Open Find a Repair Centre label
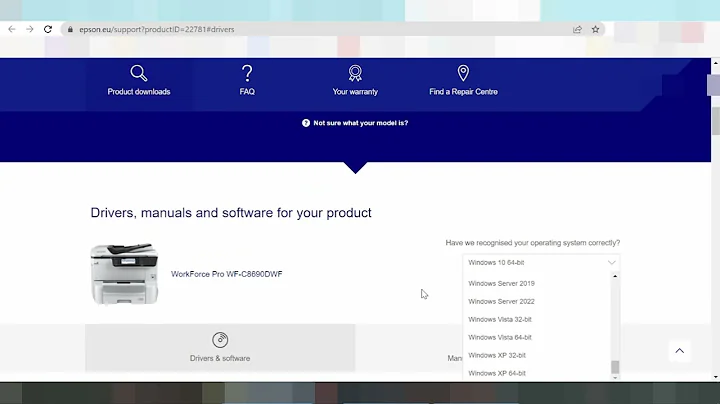This screenshot has height=404, width=720. (463, 92)
